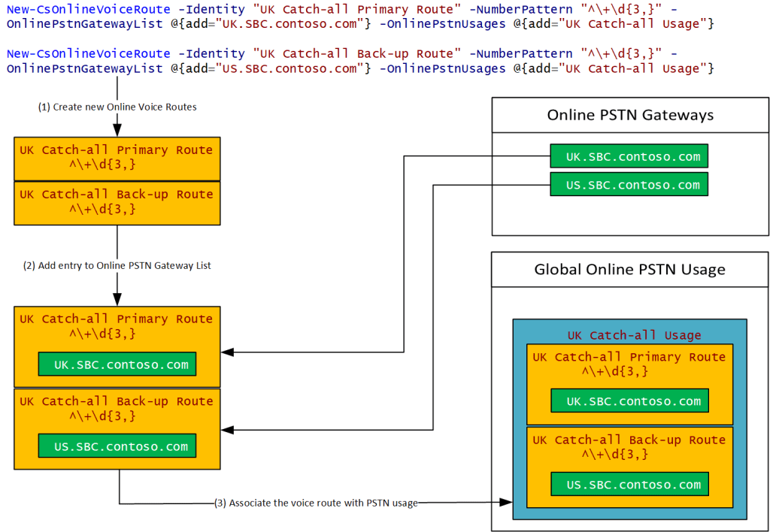Click green US.SBC.contoso.com box in left-side Back-up Route
The height and width of the screenshot is (532, 770).
coord(117,446)
